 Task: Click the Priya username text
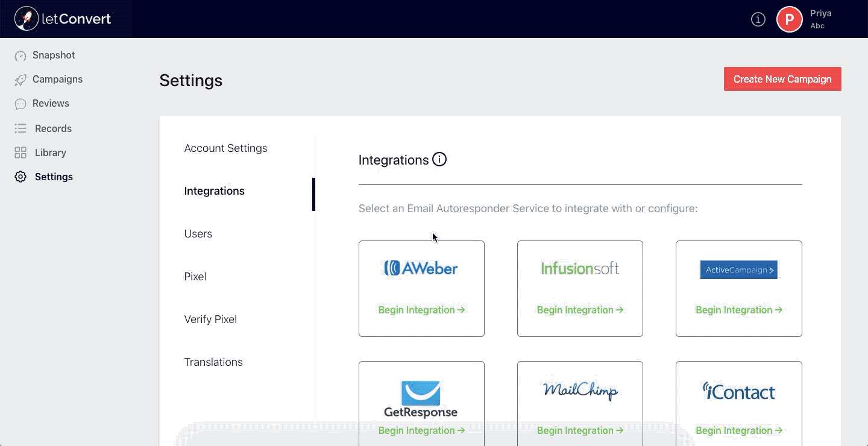(820, 13)
